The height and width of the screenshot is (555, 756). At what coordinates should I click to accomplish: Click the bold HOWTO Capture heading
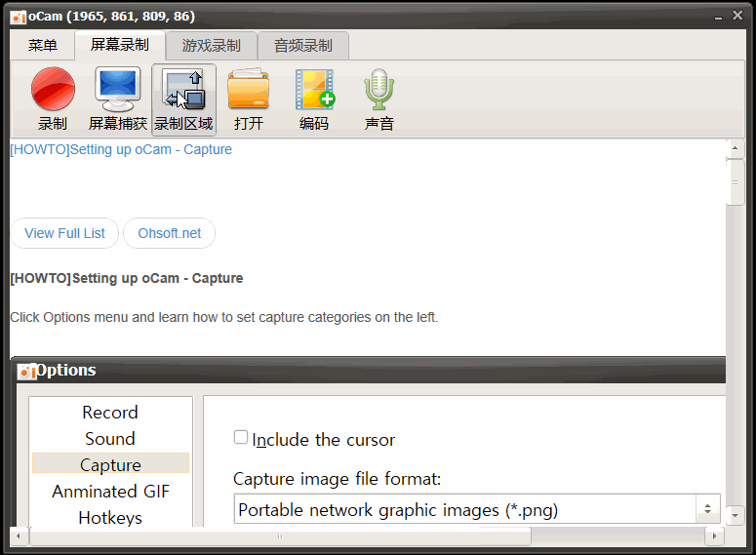pos(127,279)
